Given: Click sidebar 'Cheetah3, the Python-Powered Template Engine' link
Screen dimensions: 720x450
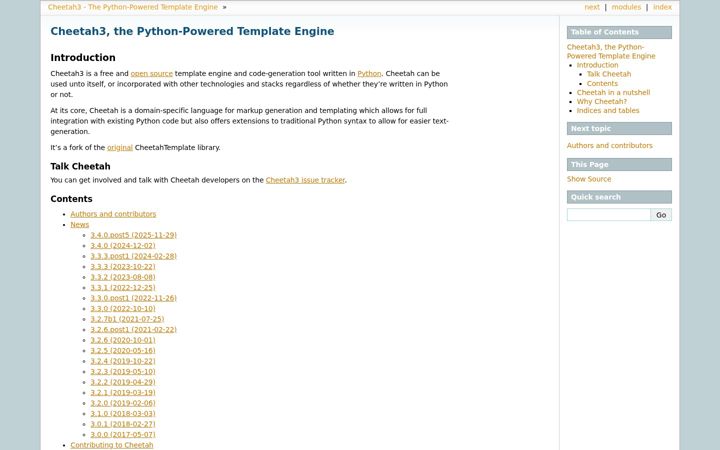Looking at the screenshot, I should (x=611, y=51).
